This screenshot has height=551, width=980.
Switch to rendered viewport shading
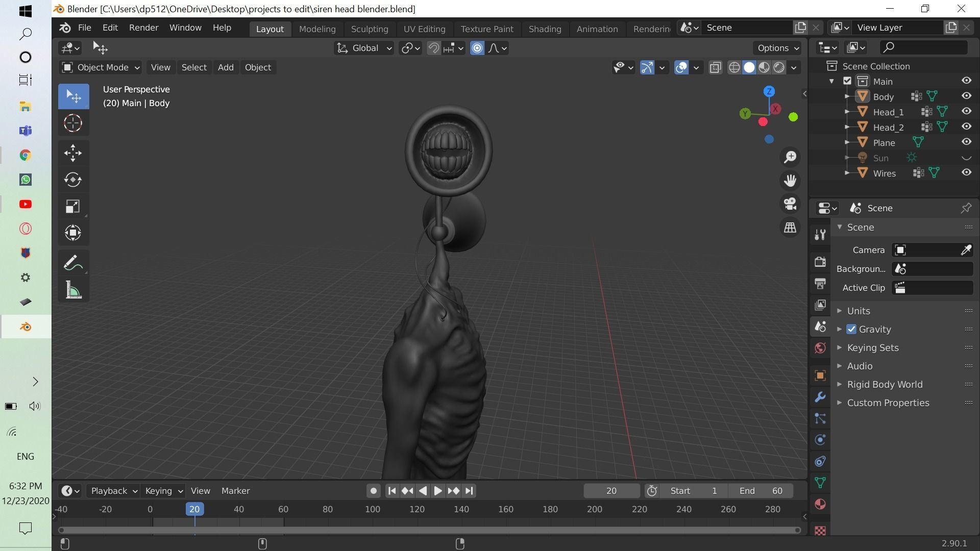click(779, 67)
